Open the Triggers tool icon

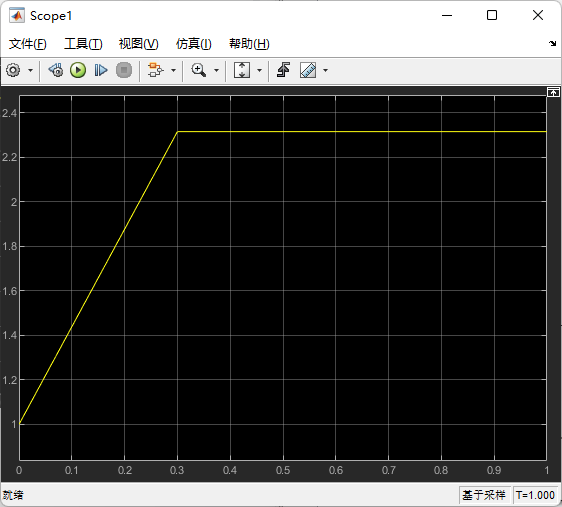point(283,70)
